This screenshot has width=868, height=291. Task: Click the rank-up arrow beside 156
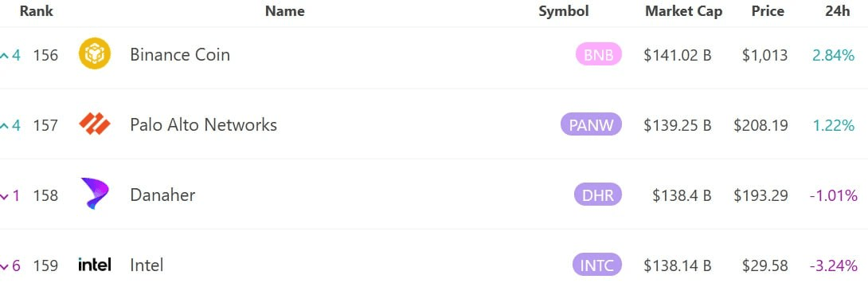pos(5,56)
